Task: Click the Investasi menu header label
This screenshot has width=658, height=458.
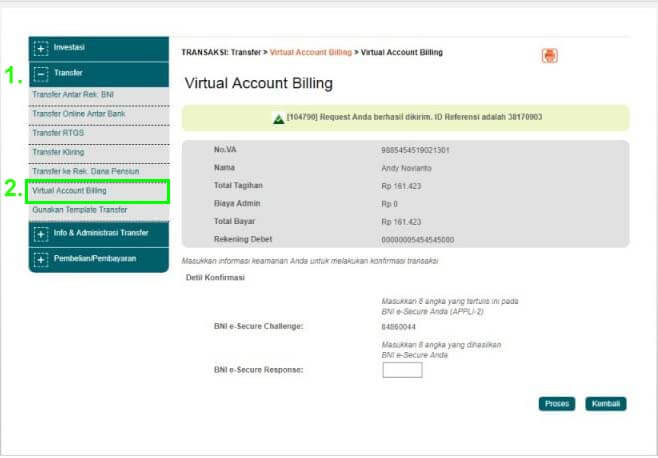Action: (x=69, y=47)
